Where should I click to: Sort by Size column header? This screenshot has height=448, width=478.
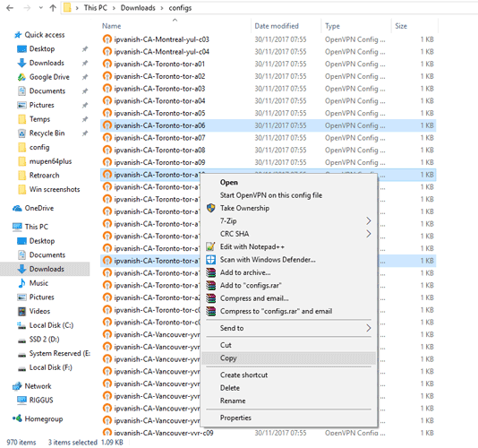coord(401,26)
